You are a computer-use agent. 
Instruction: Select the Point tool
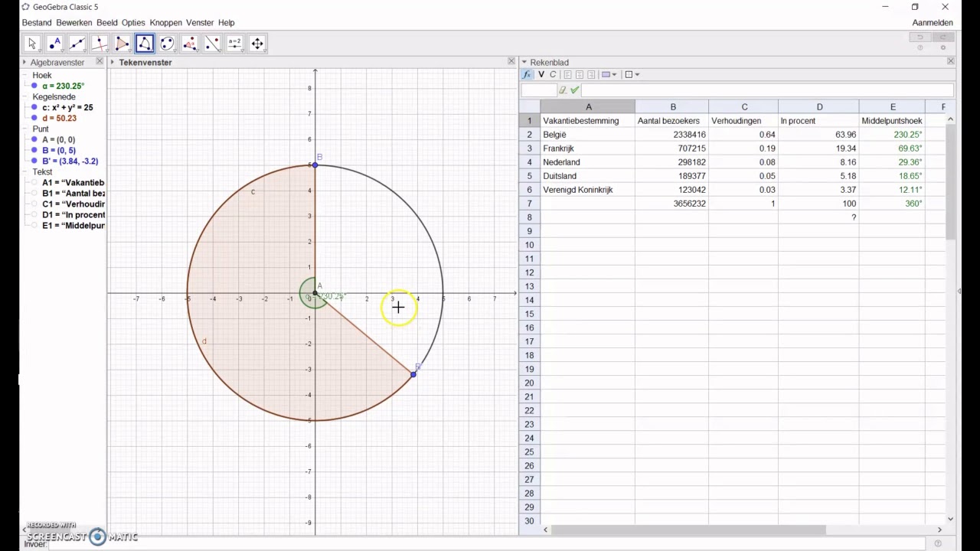pos(54,44)
